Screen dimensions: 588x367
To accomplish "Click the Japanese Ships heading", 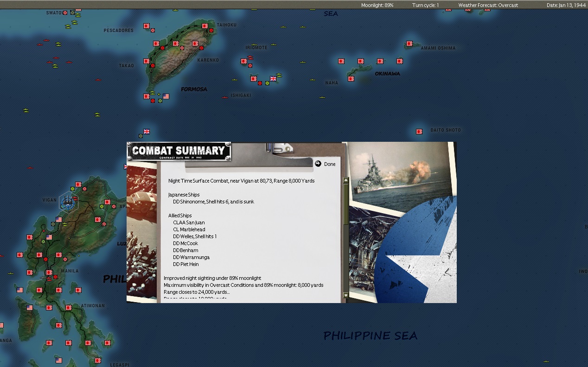I will click(184, 195).
